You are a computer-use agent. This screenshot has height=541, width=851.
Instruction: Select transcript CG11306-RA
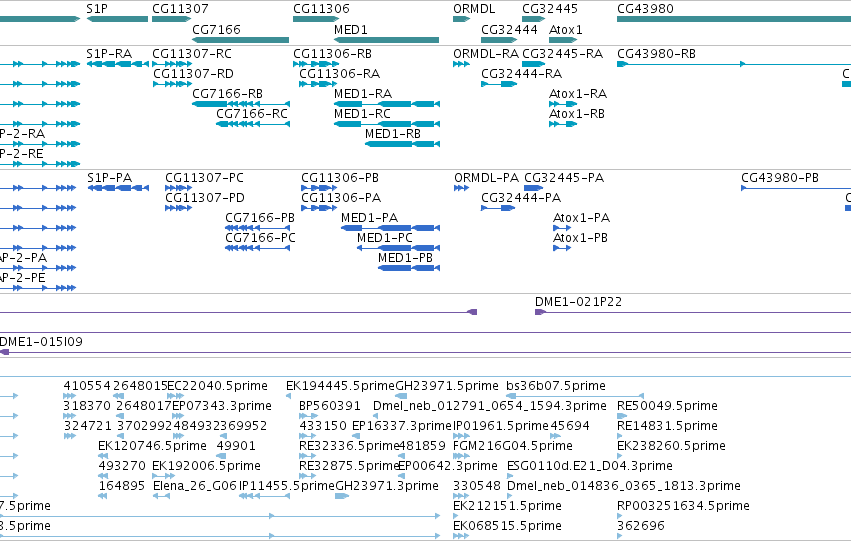318,84
